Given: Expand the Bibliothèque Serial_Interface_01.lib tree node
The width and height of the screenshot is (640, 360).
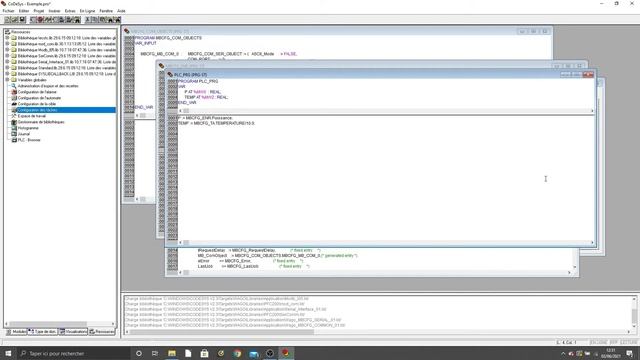Looking at the screenshot, I should [7, 62].
